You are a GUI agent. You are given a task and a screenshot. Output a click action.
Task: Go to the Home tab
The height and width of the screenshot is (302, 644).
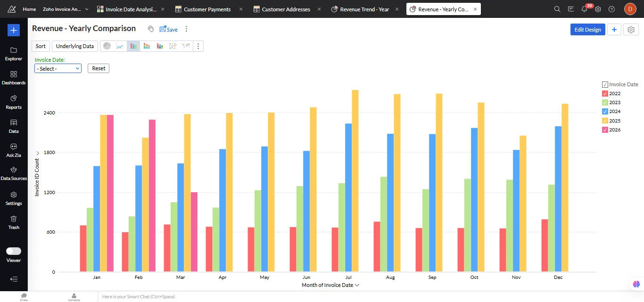[29, 9]
